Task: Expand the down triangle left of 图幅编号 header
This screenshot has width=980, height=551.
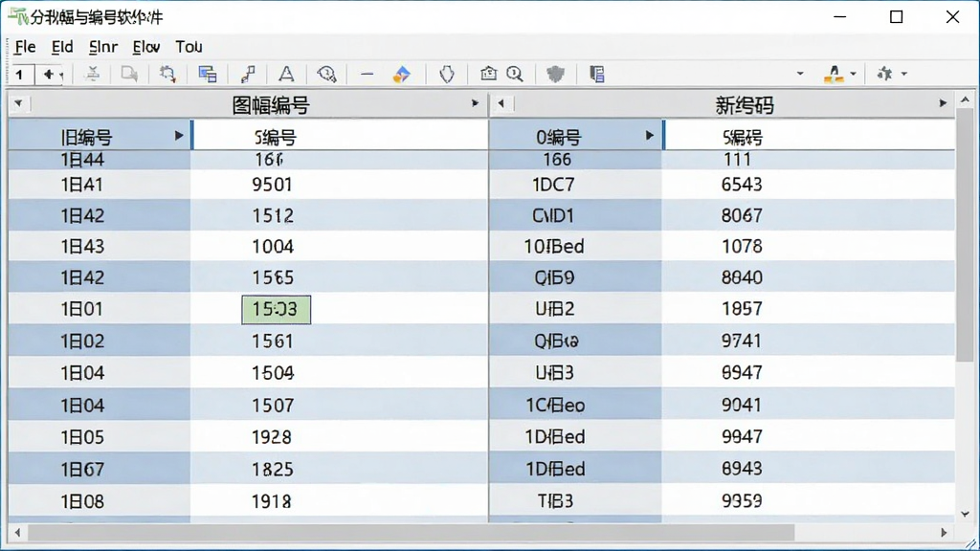Action: (18, 103)
